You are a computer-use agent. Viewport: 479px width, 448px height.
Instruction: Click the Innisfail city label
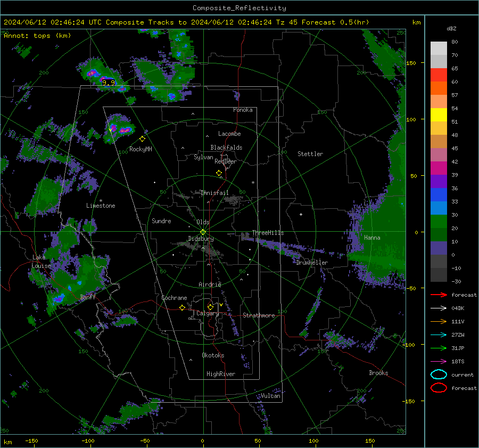(x=215, y=193)
